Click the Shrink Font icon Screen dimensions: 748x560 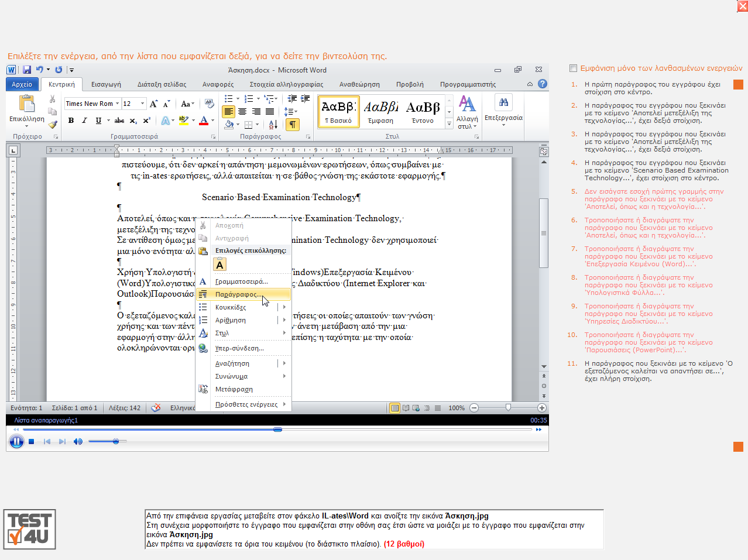167,104
